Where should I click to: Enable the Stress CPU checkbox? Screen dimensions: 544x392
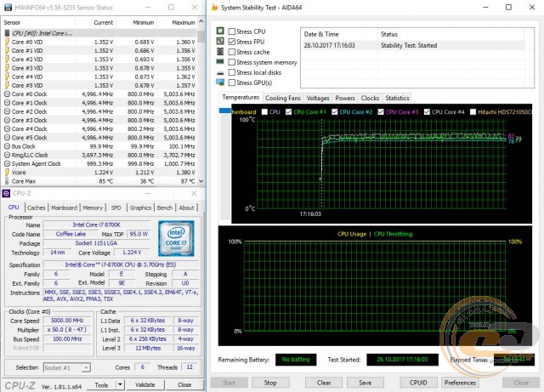[231, 31]
